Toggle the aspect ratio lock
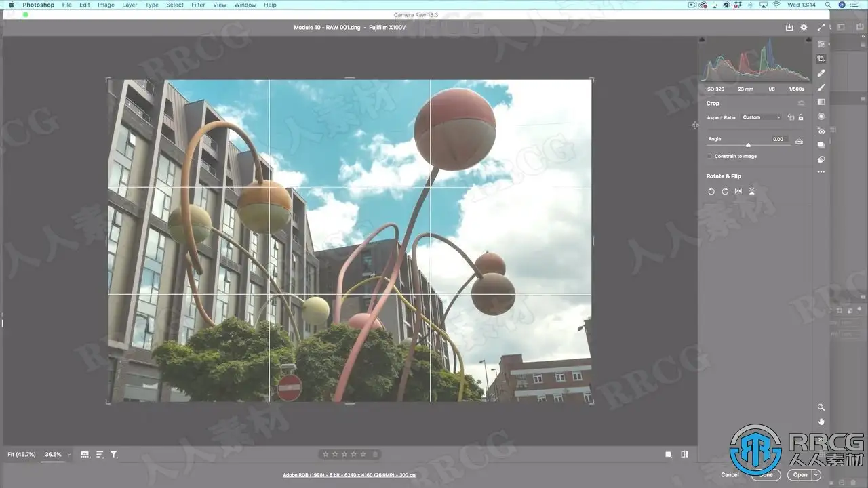Screen dimensions: 868x488 point(801,117)
